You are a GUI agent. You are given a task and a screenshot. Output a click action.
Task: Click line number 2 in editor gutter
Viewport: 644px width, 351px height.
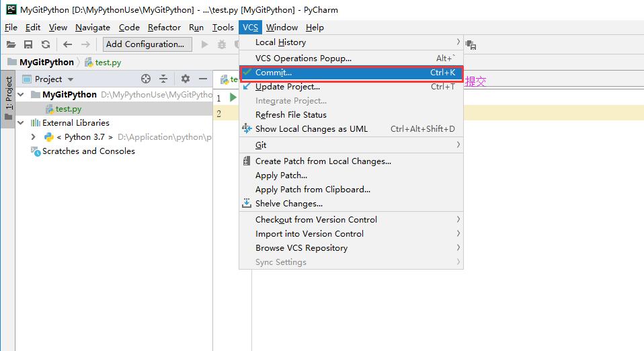tap(219, 114)
